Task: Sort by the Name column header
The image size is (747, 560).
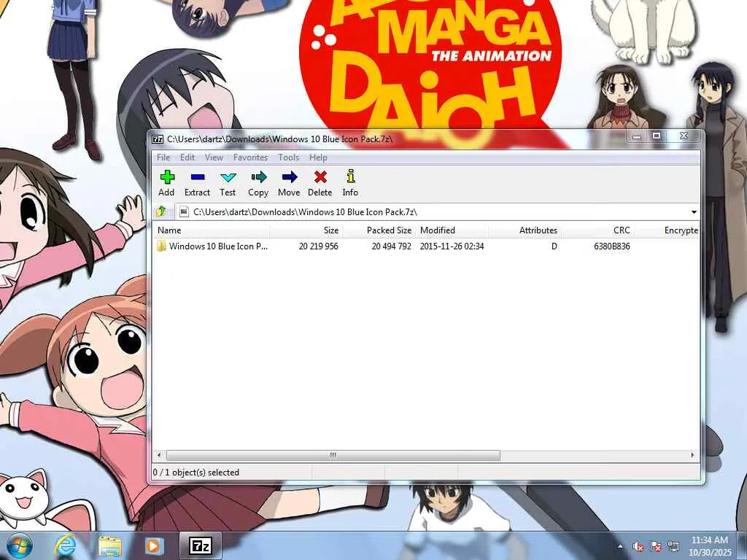Action: [211, 230]
